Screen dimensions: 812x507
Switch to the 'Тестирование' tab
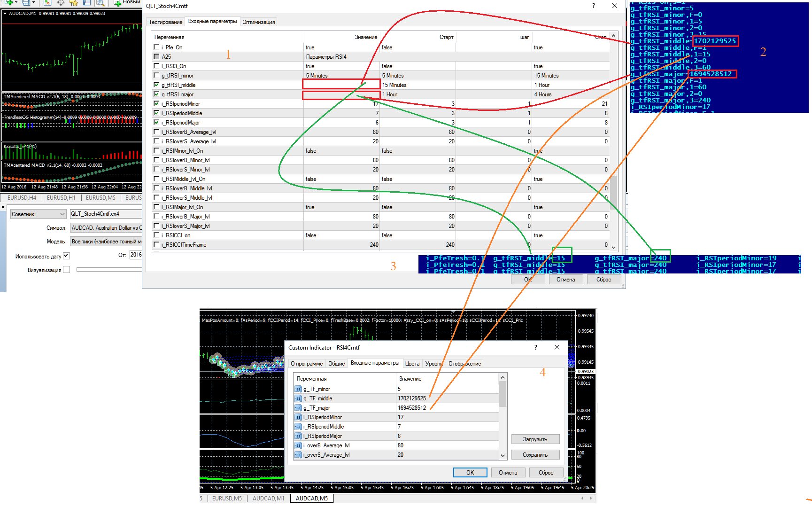point(165,22)
